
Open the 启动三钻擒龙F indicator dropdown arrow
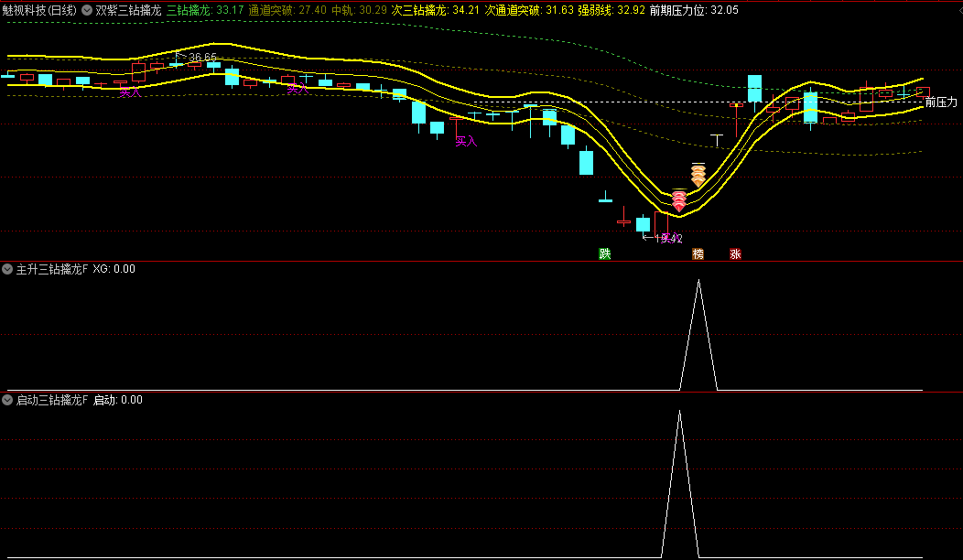coord(8,400)
